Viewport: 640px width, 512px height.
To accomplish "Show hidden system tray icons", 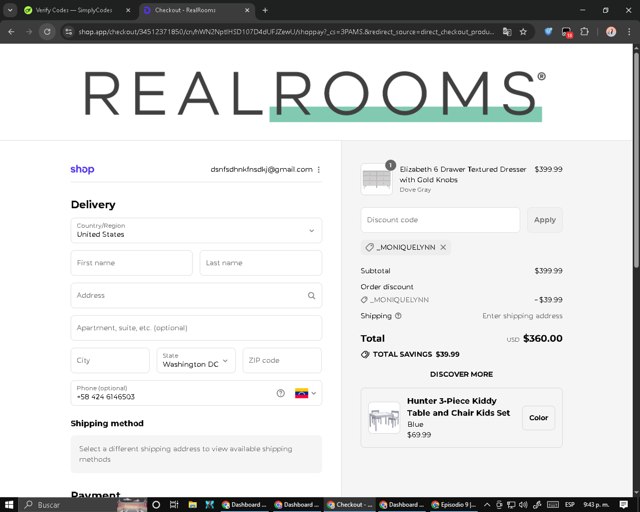I will [x=487, y=505].
